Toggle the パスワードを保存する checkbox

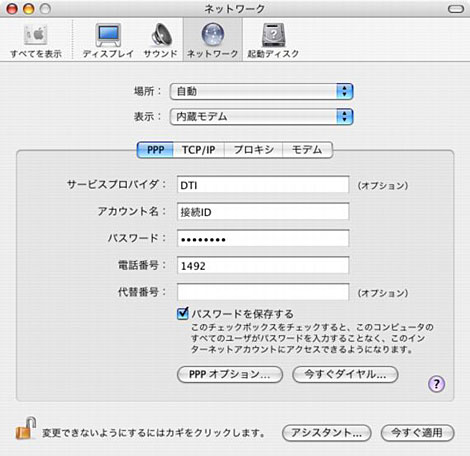click(x=183, y=313)
